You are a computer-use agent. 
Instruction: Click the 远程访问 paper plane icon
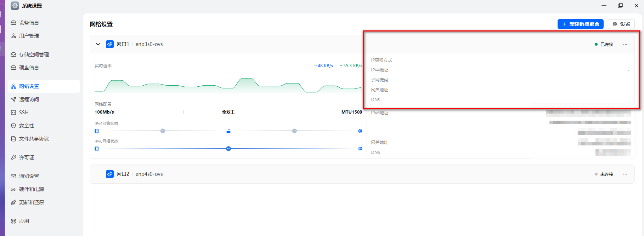coord(13,99)
